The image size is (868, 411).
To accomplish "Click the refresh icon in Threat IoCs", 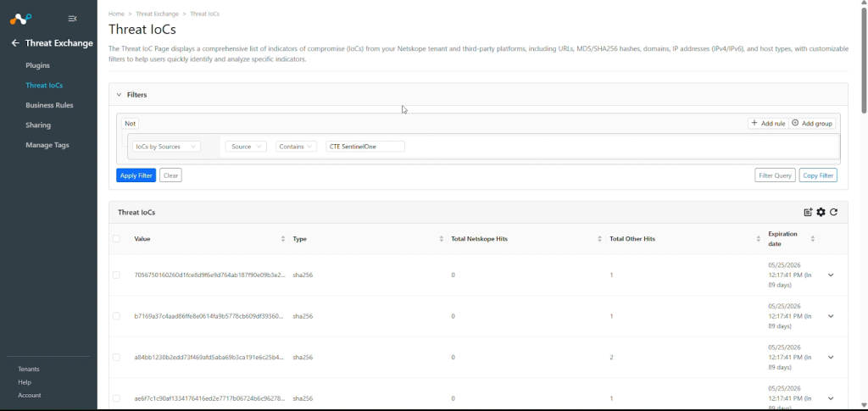I will [834, 212].
